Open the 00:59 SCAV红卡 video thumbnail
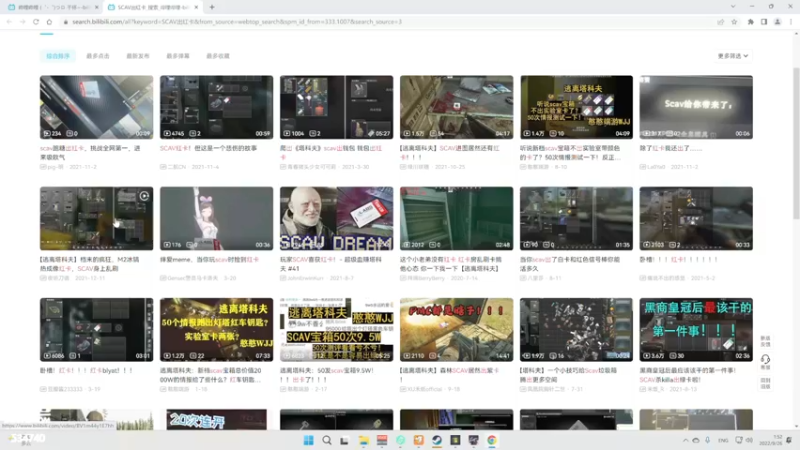Image resolution: width=800 pixels, height=450 pixels. 216,107
